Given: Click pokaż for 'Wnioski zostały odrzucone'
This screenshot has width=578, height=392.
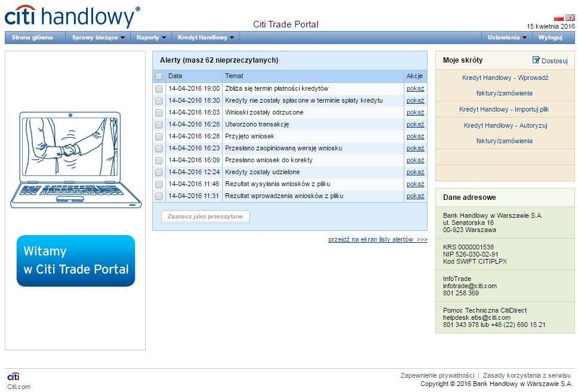Looking at the screenshot, I should [416, 112].
